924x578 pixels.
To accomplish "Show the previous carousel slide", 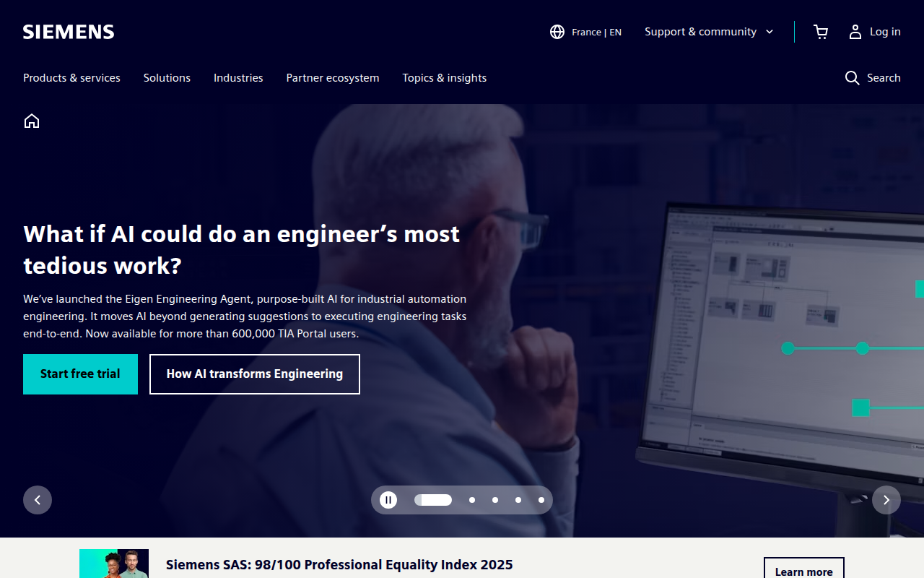I will click(38, 500).
